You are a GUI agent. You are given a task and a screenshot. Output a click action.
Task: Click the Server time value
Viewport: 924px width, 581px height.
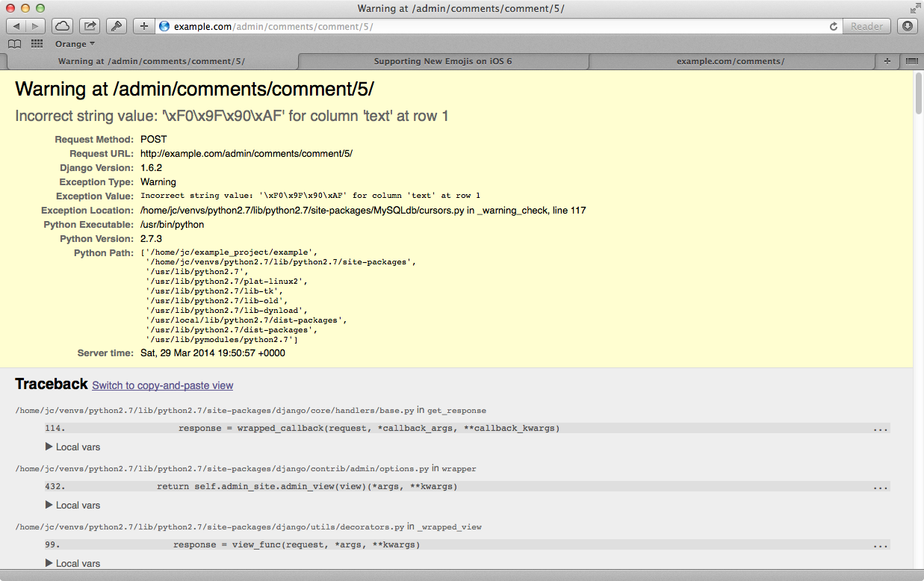[213, 353]
